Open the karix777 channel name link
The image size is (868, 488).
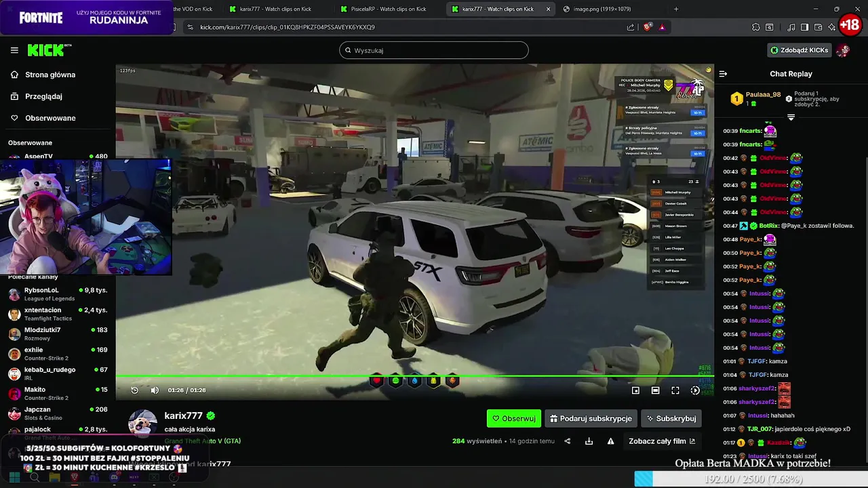tap(183, 415)
